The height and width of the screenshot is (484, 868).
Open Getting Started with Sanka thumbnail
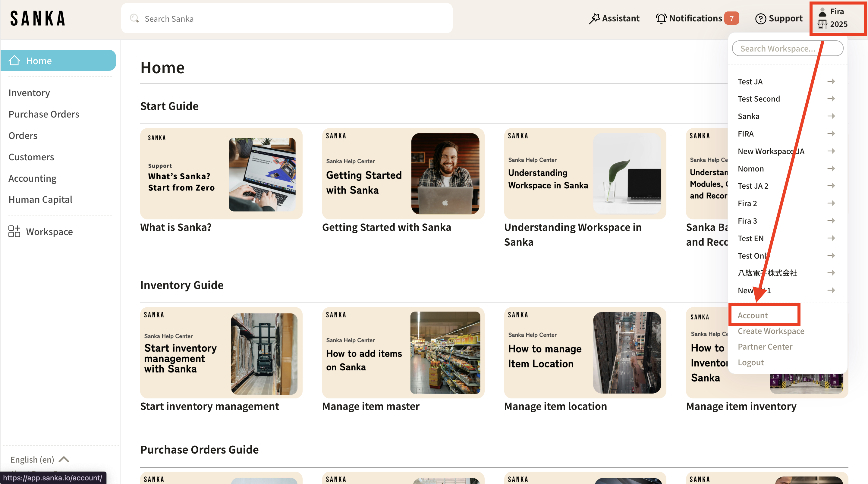(x=403, y=174)
